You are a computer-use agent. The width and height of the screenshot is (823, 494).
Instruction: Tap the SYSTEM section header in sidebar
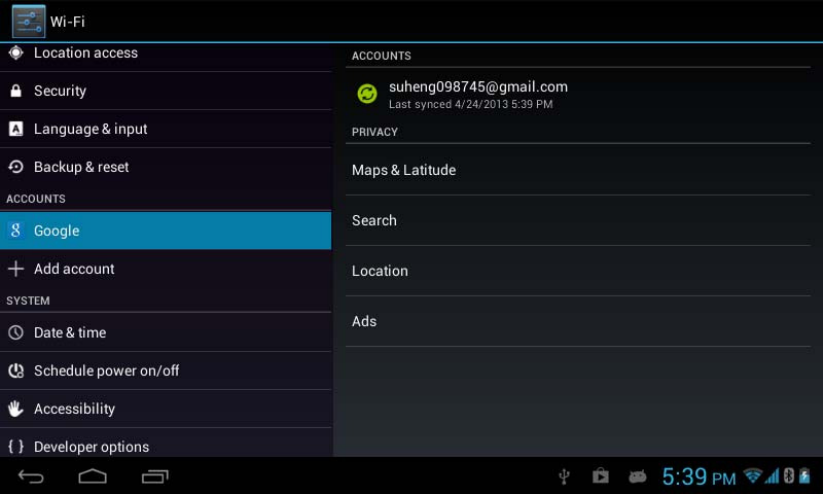click(28, 301)
